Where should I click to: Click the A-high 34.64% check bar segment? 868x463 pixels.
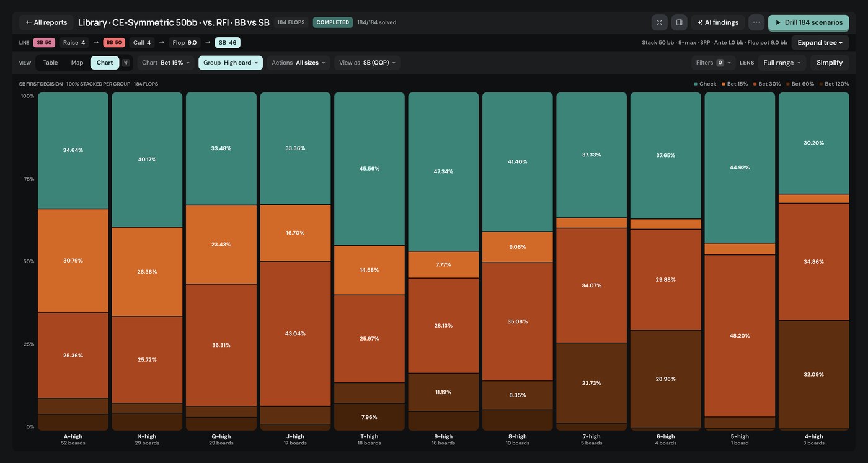(73, 151)
